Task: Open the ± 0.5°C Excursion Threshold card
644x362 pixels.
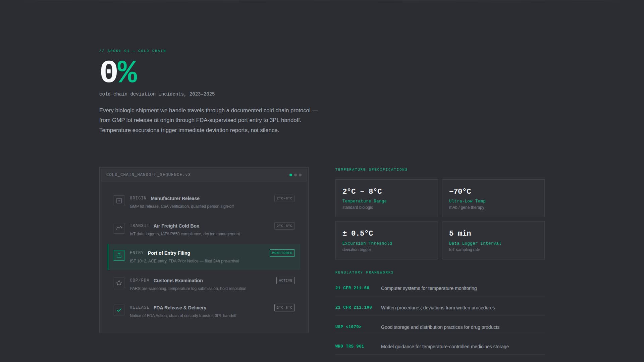Action: 386,240
